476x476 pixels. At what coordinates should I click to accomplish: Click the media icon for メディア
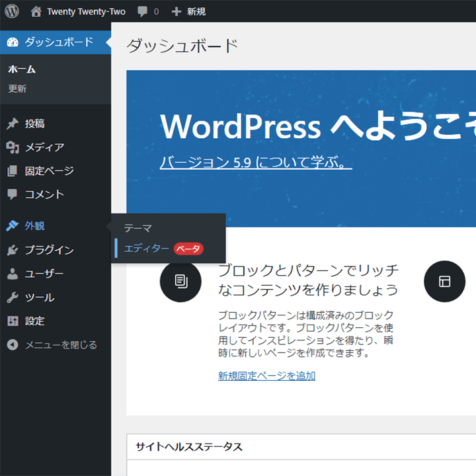[13, 147]
